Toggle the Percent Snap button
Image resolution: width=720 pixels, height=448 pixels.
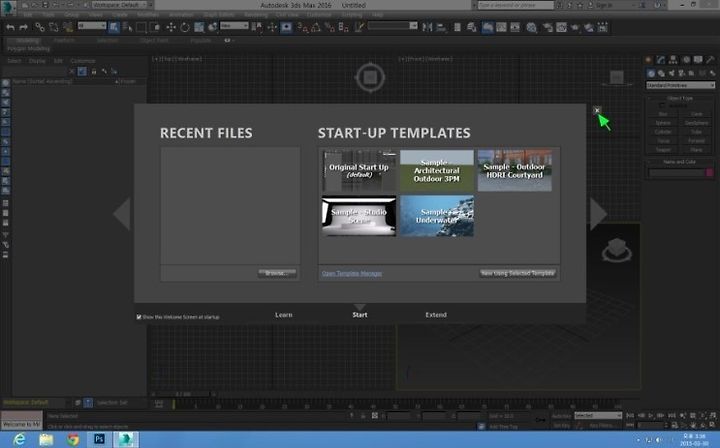(x=330, y=28)
